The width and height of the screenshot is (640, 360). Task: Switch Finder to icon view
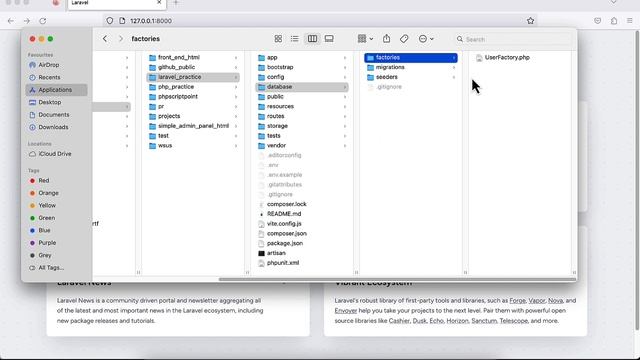pyautogui.click(x=278, y=39)
